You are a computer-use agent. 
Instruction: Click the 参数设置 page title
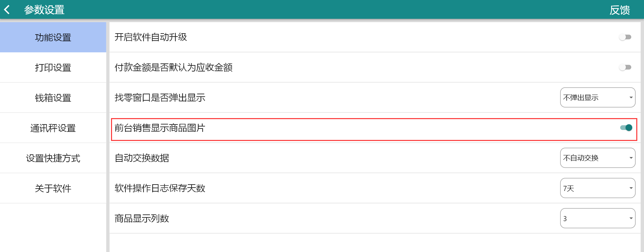(x=44, y=10)
